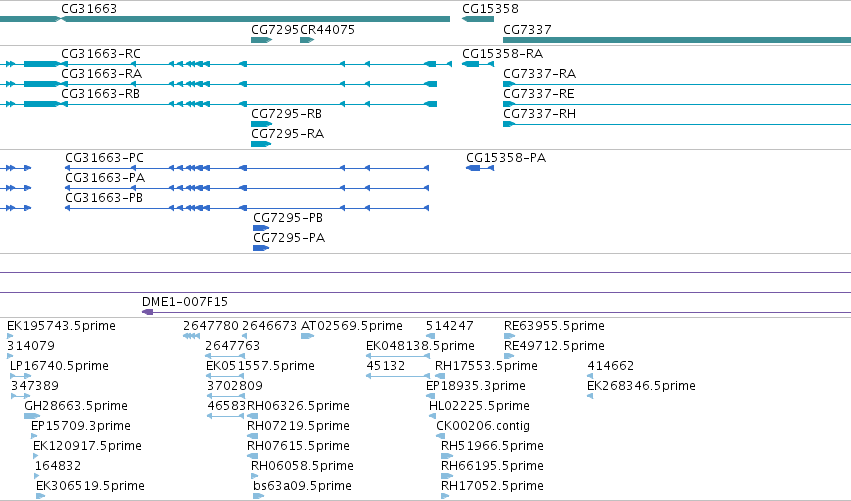Select the CG15358 gene arrow glyph

coord(478,19)
